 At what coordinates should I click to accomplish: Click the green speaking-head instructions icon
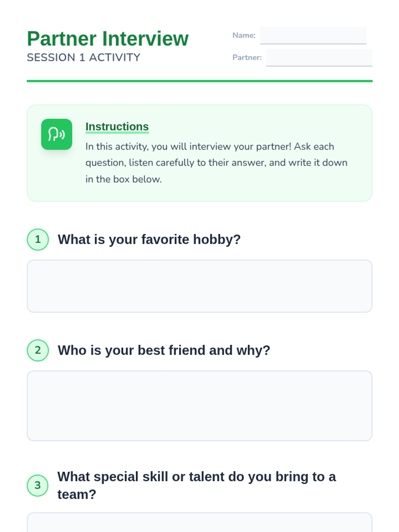tap(57, 134)
